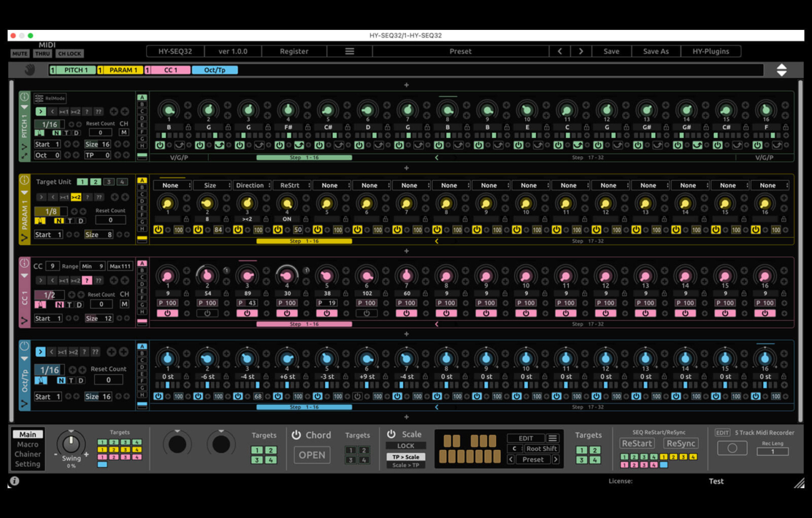The width and height of the screenshot is (812, 518).
Task: Click the next scale preset arrow
Action: [555, 459]
